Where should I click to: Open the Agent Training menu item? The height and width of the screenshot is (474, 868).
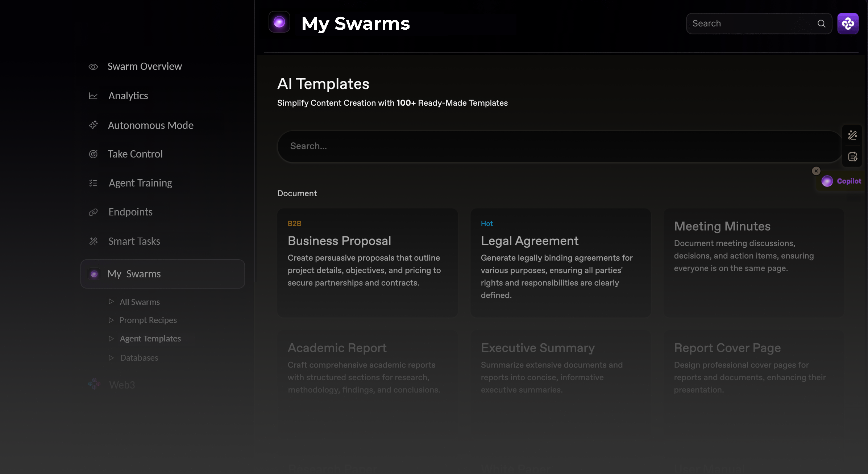[x=140, y=183]
